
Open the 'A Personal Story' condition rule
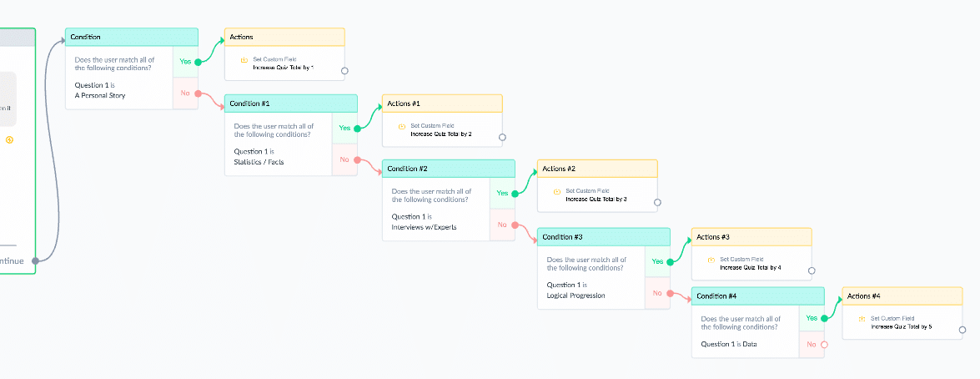coord(100,91)
